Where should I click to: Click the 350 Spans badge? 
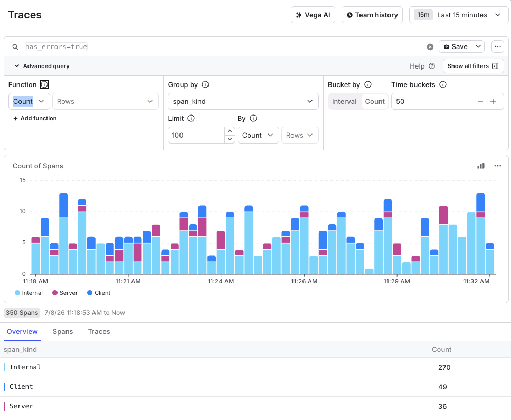click(x=22, y=313)
